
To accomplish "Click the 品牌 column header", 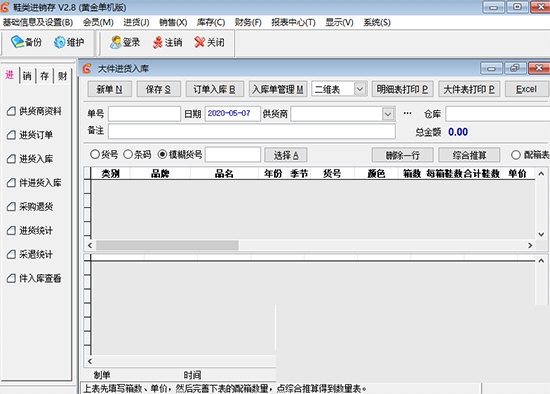I will [160, 173].
